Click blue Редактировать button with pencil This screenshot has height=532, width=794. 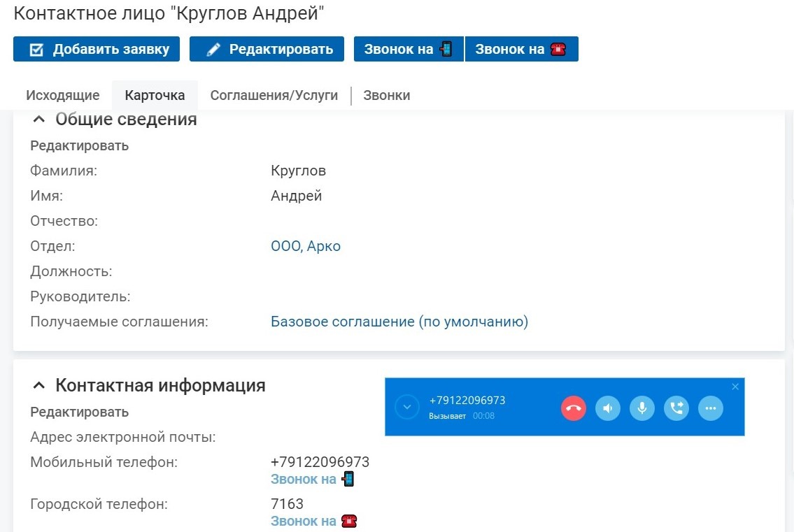[267, 49]
